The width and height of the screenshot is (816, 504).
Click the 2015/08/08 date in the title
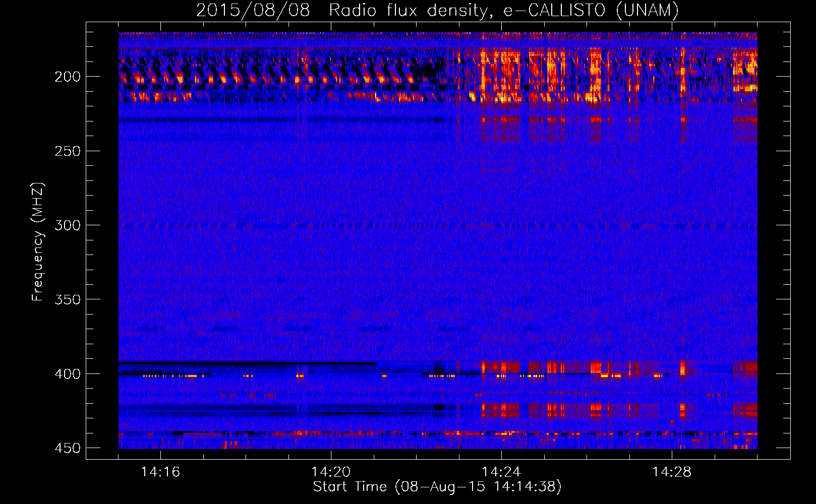click(x=253, y=10)
